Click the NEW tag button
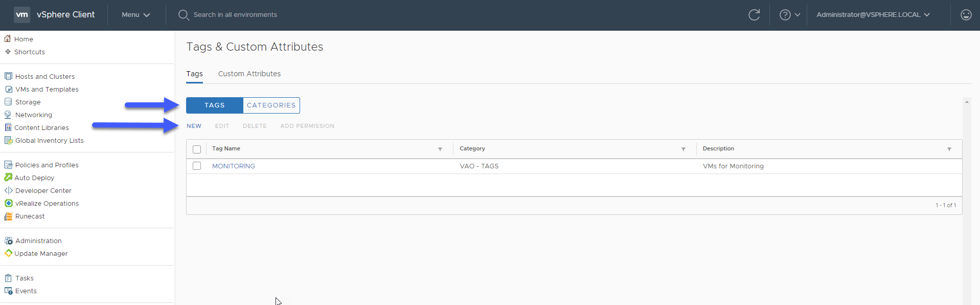This screenshot has height=305, width=980. [194, 126]
